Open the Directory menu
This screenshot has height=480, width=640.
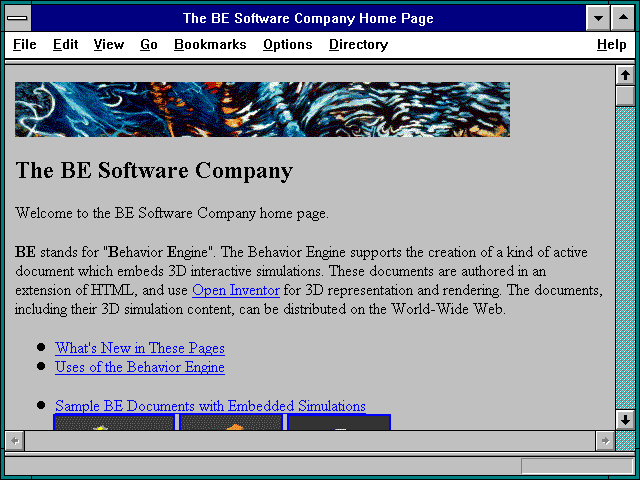[x=358, y=44]
